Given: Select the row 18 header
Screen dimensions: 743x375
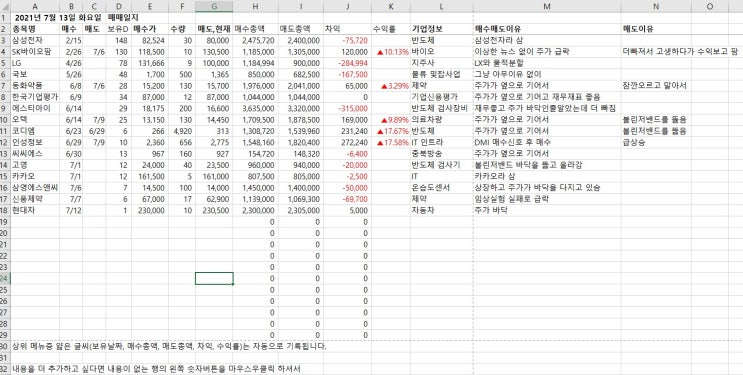Looking at the screenshot, I should point(5,210).
